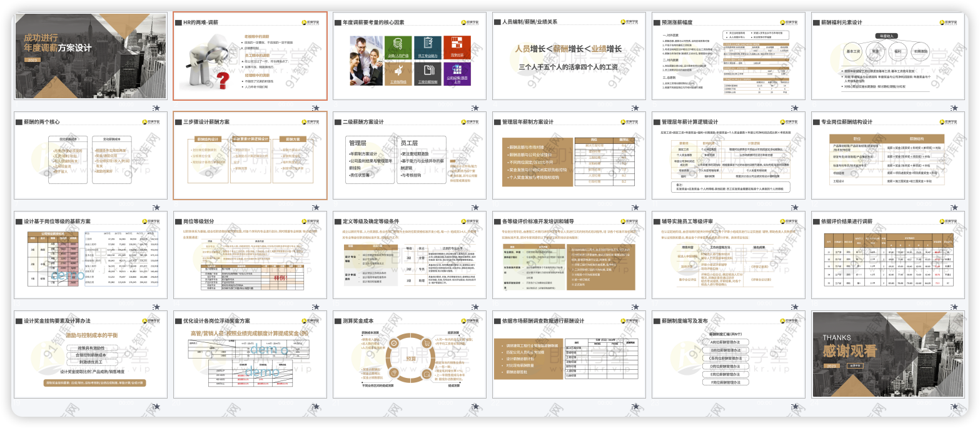Click the star icon below the title slide
The width and height of the screenshot is (980, 428).
pos(156,108)
